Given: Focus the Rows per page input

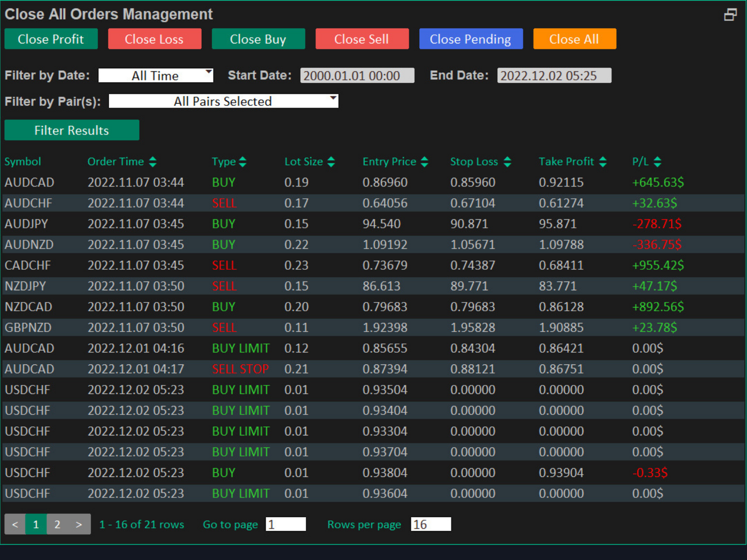Looking at the screenshot, I should point(431,524).
